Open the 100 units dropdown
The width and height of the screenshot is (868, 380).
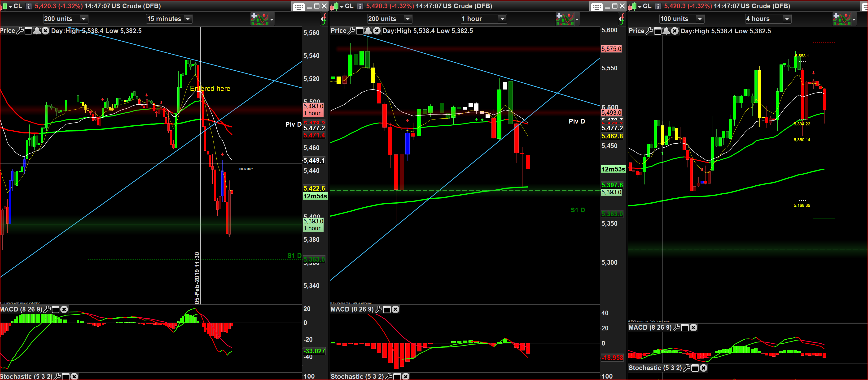(x=700, y=19)
